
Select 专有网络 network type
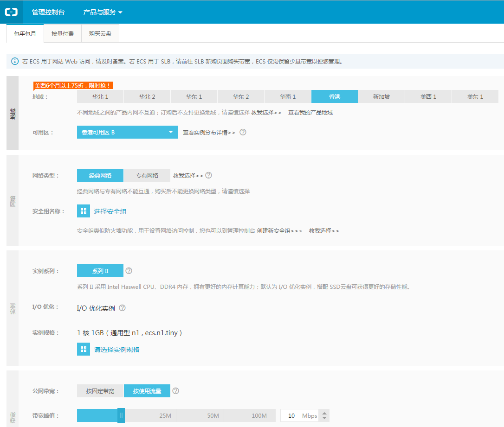coord(147,175)
